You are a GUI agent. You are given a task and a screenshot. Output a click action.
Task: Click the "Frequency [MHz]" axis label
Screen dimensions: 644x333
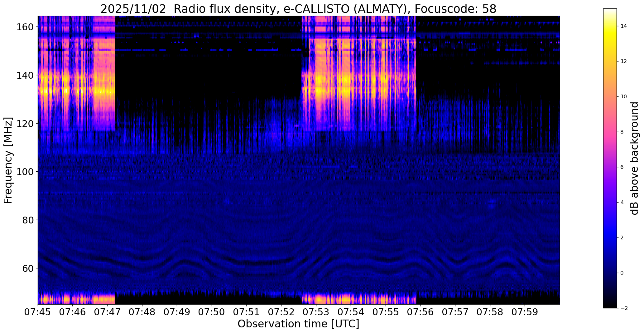tap(8, 160)
